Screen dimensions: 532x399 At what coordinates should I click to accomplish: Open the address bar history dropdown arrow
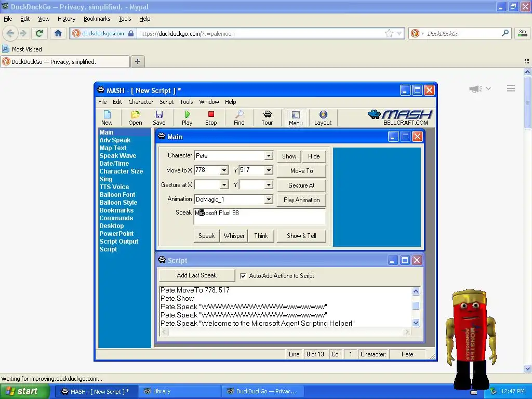(400, 33)
